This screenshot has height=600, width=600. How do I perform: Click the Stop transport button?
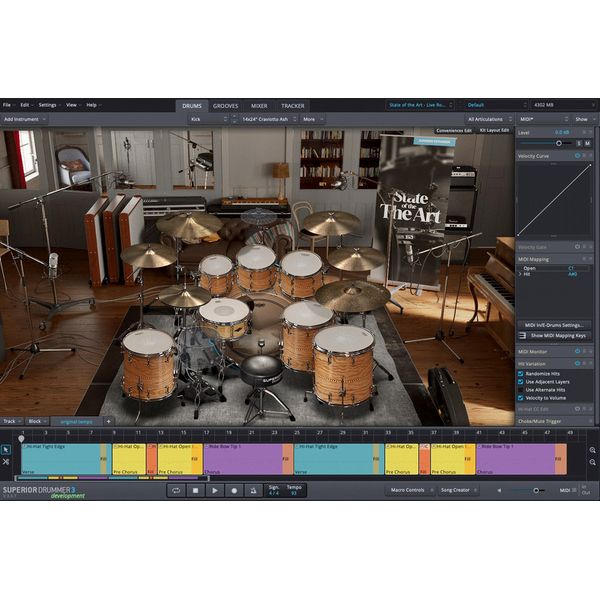[196, 491]
